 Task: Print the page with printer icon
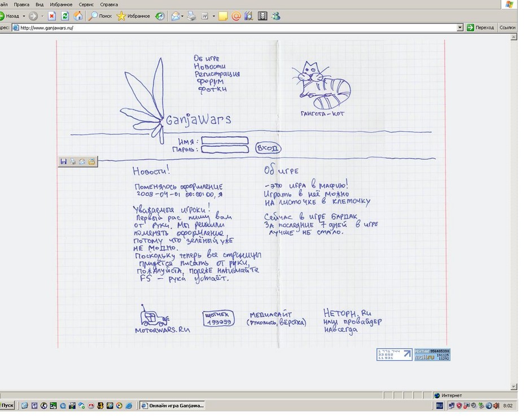click(191, 16)
